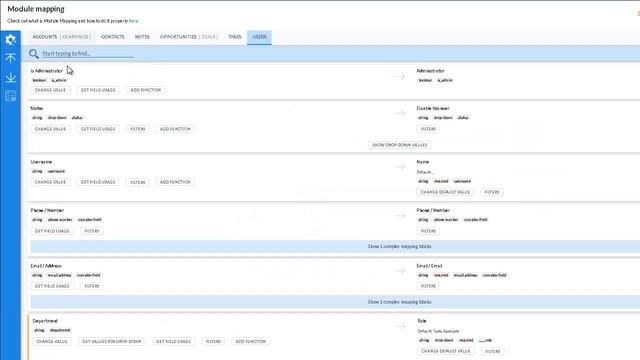The image size is (640, 360).
Task: Open Filters for the target Name field
Action: [x=492, y=192]
